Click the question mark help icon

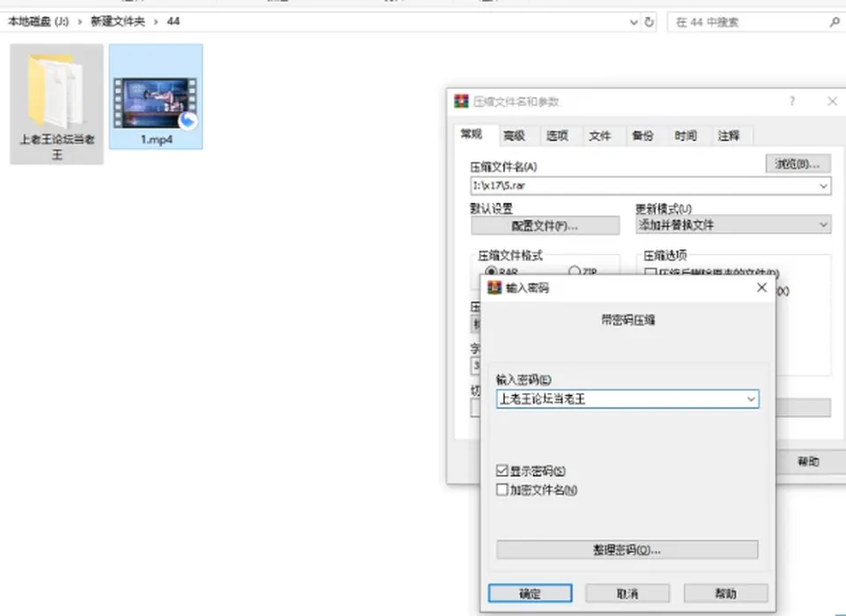click(x=792, y=100)
